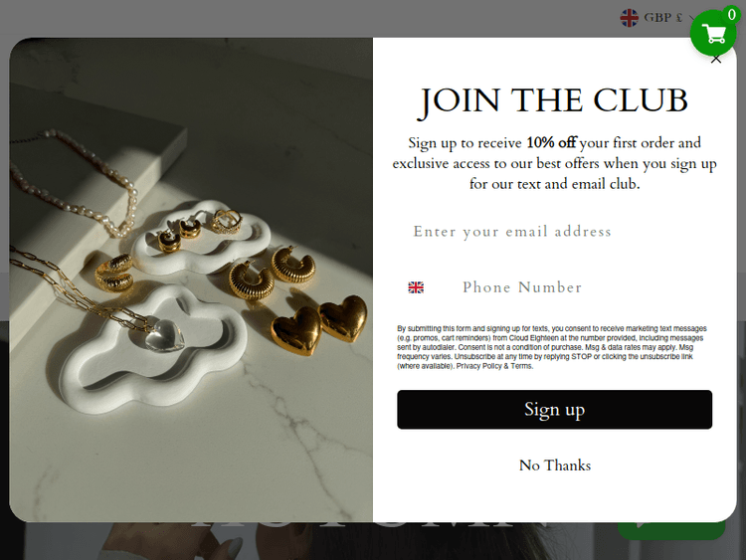
Task: Submit the form with Sign up
Action: tap(554, 410)
